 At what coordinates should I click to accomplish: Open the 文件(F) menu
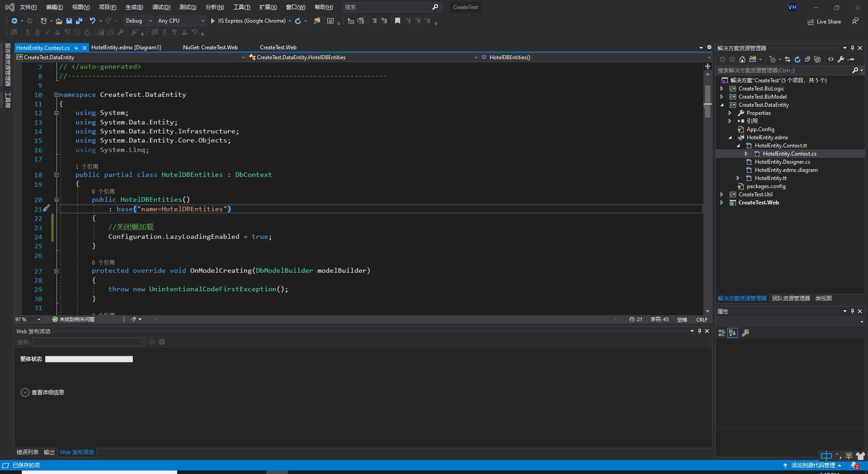point(28,7)
